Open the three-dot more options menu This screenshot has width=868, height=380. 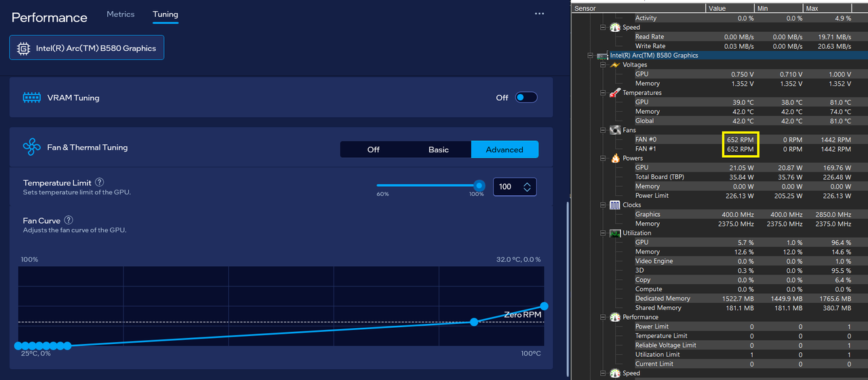[539, 14]
